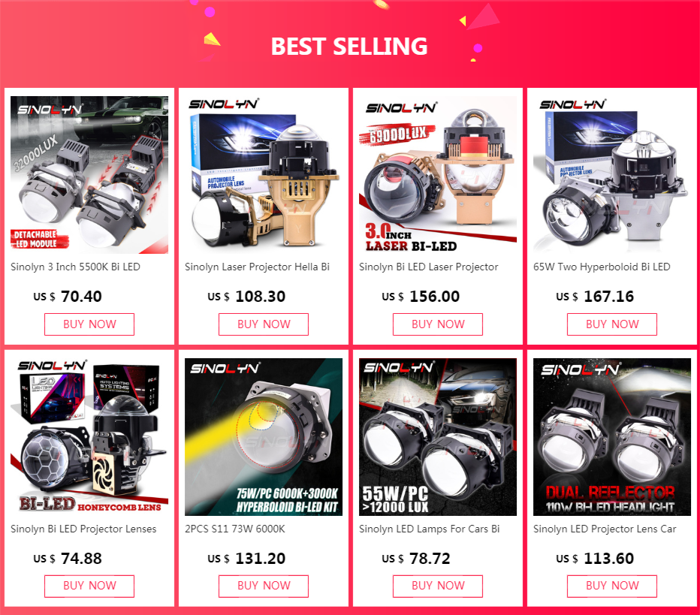Buy the $70.40 Sinolyn 3 Inch Bi LED
Screen dimensions: 700x615
(x=89, y=324)
